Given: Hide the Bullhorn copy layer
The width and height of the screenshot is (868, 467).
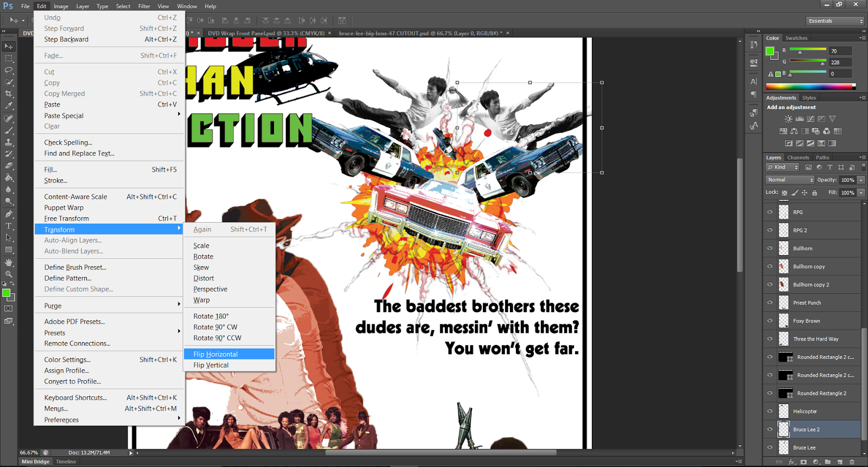Looking at the screenshot, I should tap(770, 267).
